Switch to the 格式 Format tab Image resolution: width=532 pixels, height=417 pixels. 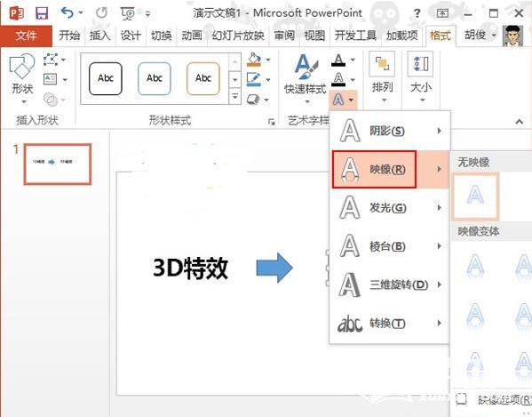coord(440,36)
